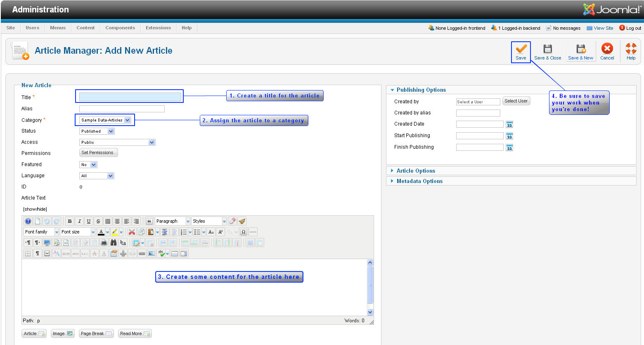Toggle underline formatting in editor
The width and height of the screenshot is (644, 345).
tap(89, 221)
